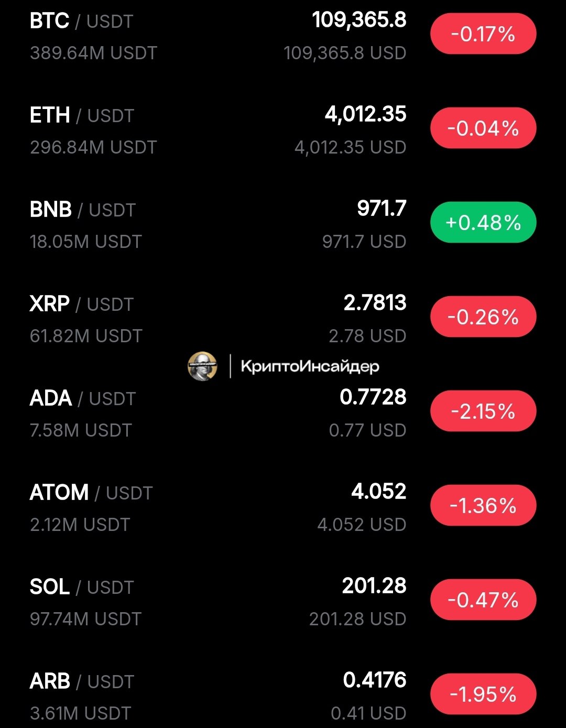
Task: Click the КриптоИнсайдер avatar icon
Action: [202, 366]
